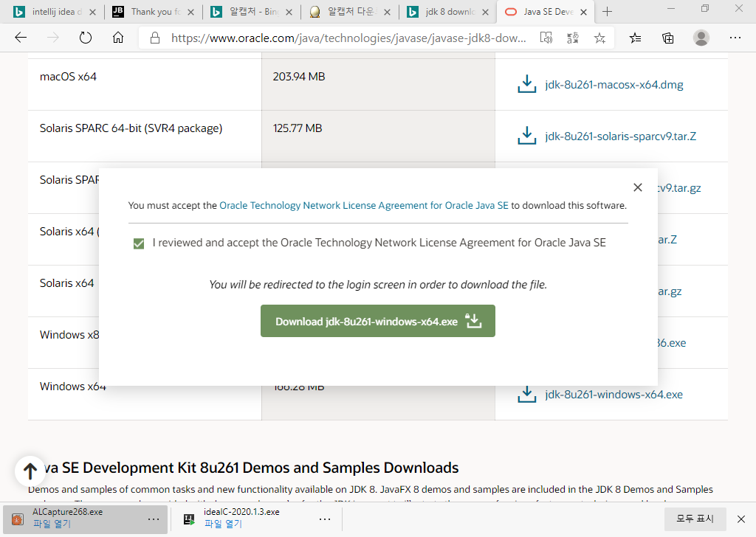756x537 pixels.
Task: Open the favorites list
Action: pyautogui.click(x=635, y=38)
